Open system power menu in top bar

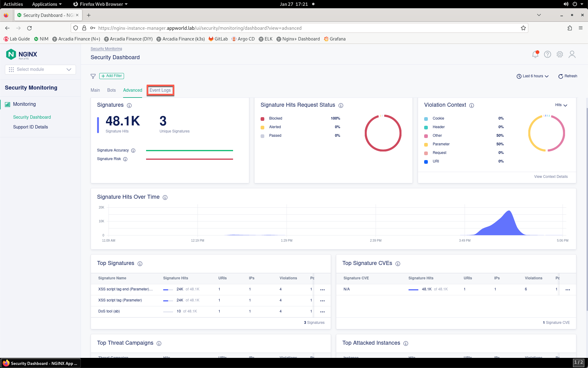coord(577,4)
